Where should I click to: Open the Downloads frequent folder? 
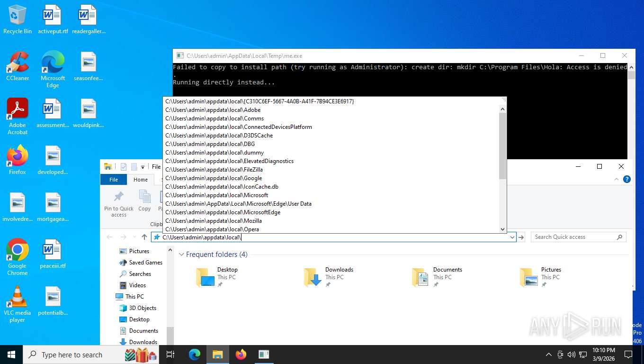pyautogui.click(x=329, y=277)
